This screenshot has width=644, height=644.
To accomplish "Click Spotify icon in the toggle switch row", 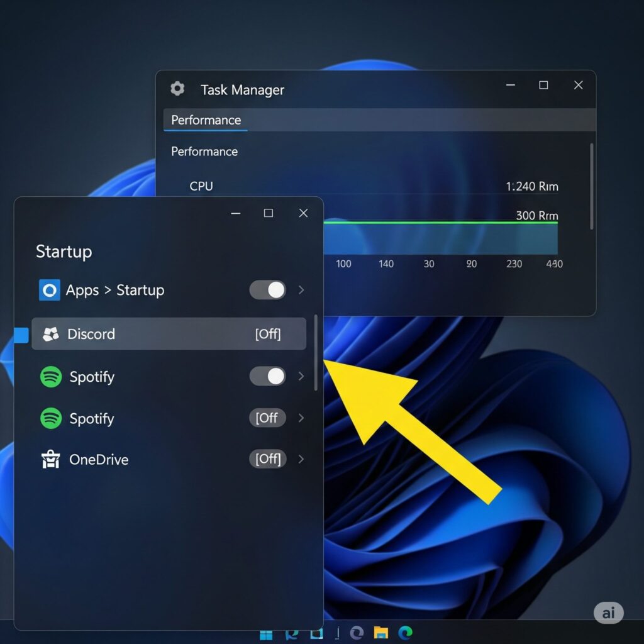I will pyautogui.click(x=51, y=377).
